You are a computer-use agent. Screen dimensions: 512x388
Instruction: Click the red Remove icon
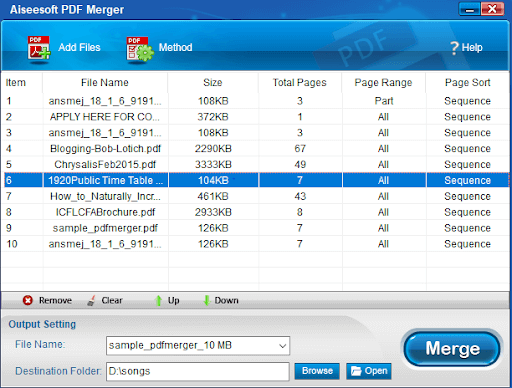coord(28,300)
